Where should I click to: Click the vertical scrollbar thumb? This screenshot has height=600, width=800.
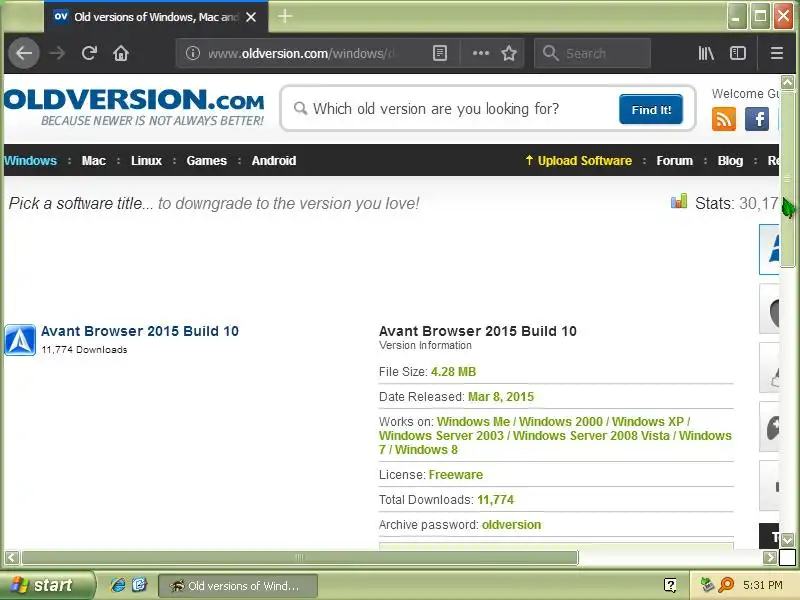coord(787,179)
